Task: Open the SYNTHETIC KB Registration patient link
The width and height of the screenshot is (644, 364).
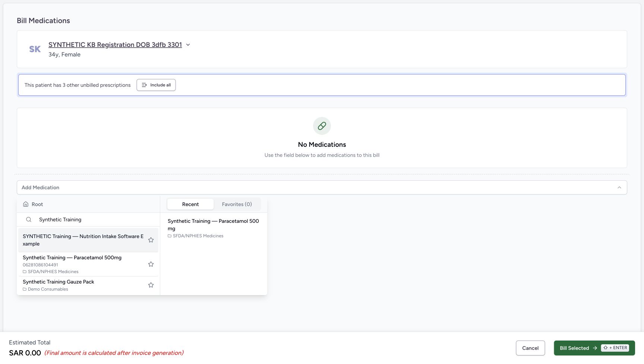Action: pos(115,45)
